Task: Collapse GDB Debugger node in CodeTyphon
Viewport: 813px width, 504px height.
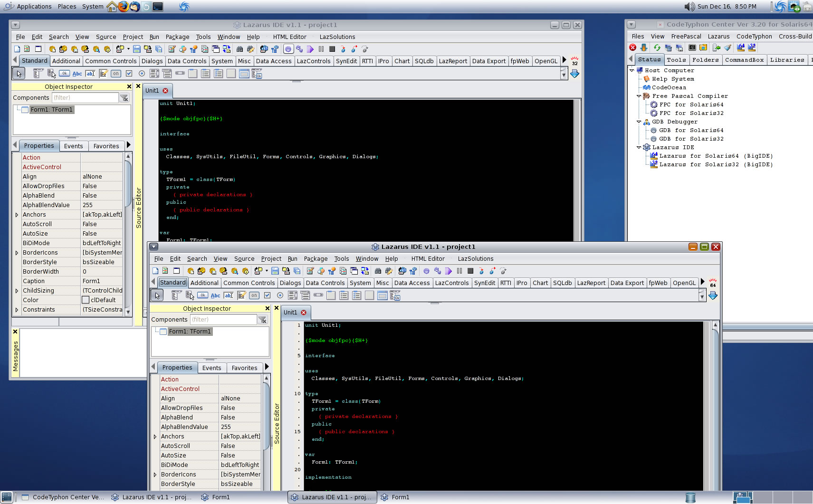Action: pyautogui.click(x=639, y=122)
